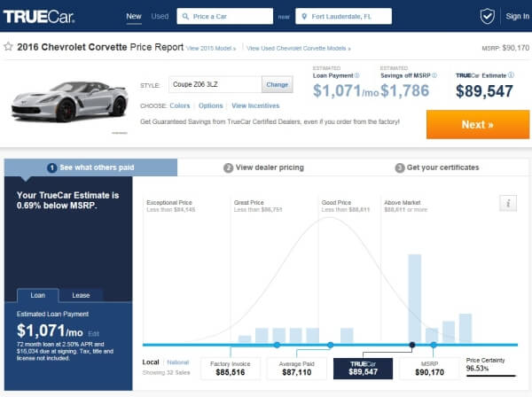Click the MSRP $90,170 box

click(429, 368)
